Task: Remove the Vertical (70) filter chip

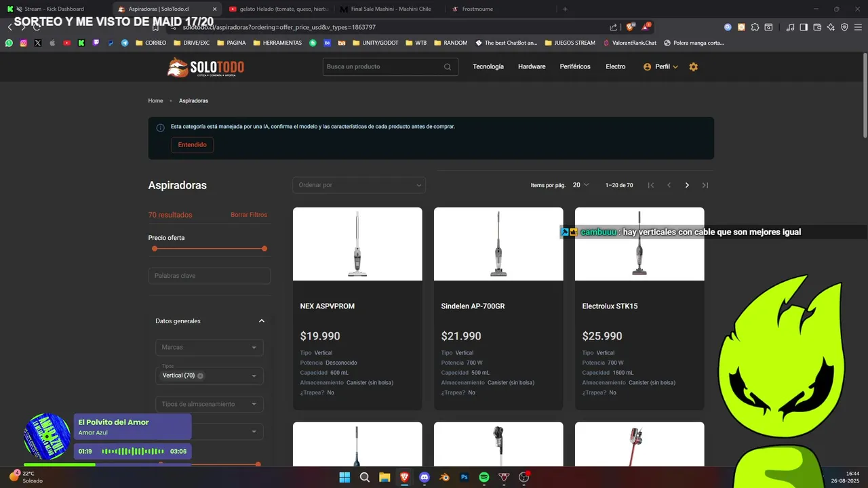Action: click(x=200, y=375)
